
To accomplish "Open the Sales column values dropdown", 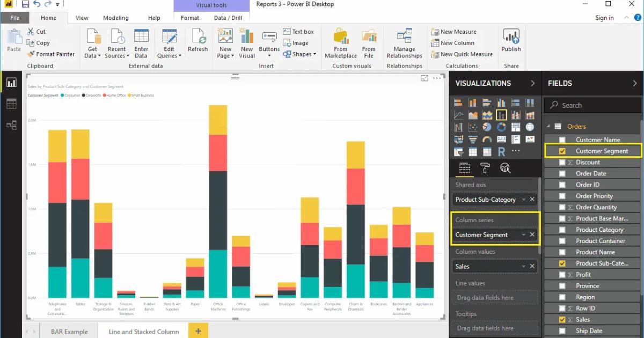I will (525, 266).
